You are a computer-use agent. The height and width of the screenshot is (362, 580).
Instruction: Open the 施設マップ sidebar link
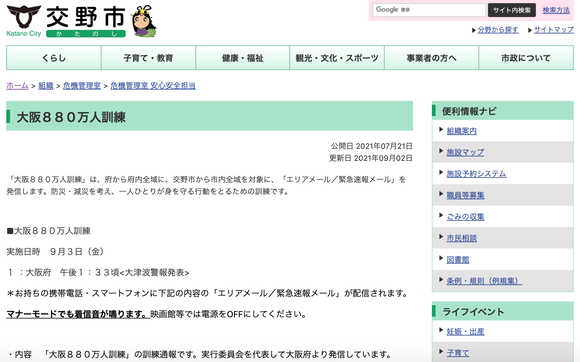465,152
